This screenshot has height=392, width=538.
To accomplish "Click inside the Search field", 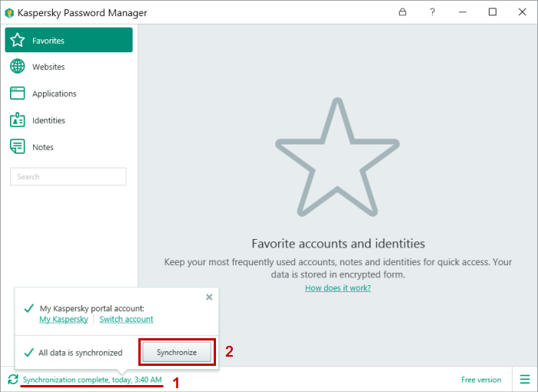I will pyautogui.click(x=68, y=177).
